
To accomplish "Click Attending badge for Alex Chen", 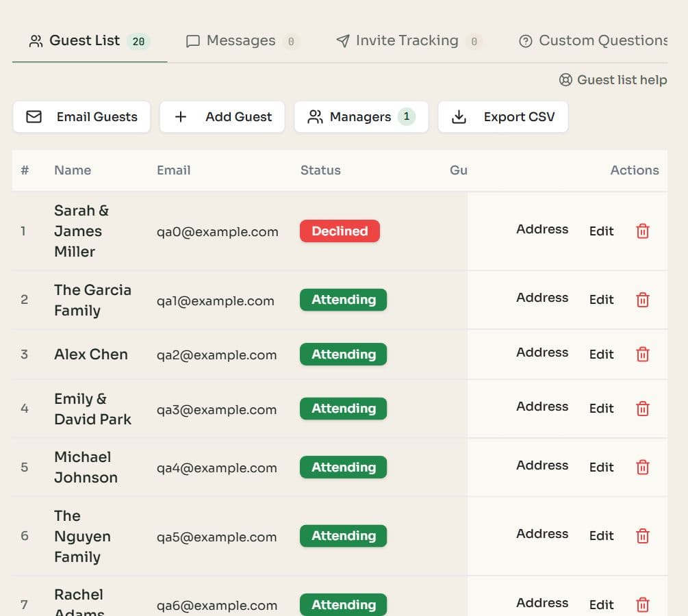I will click(343, 354).
